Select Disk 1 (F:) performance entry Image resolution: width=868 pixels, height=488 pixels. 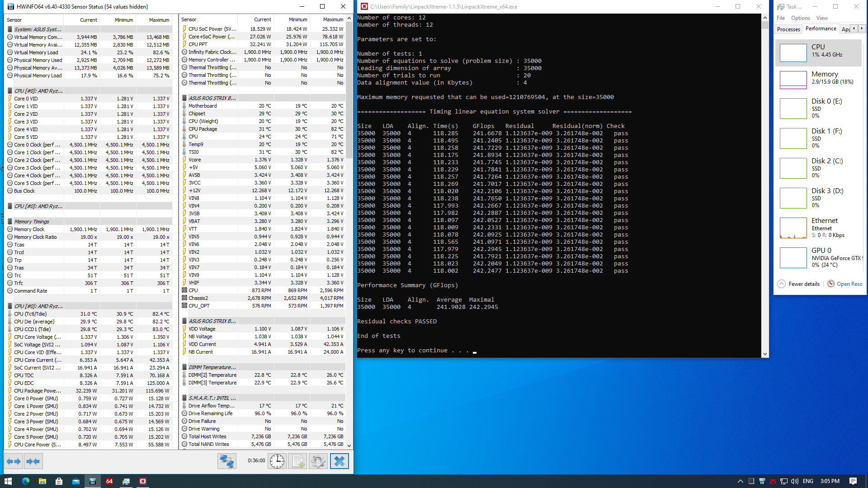[819, 138]
